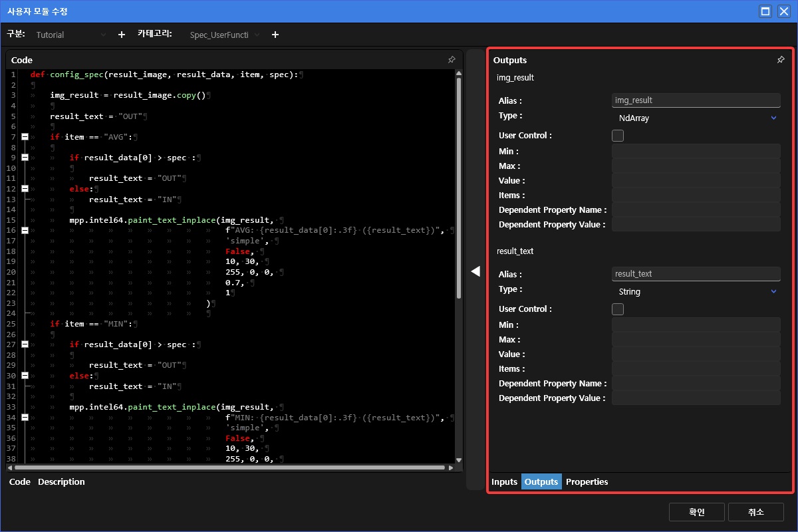Pin the Outputs panel
Screen dimensions: 798x532
(781, 60)
